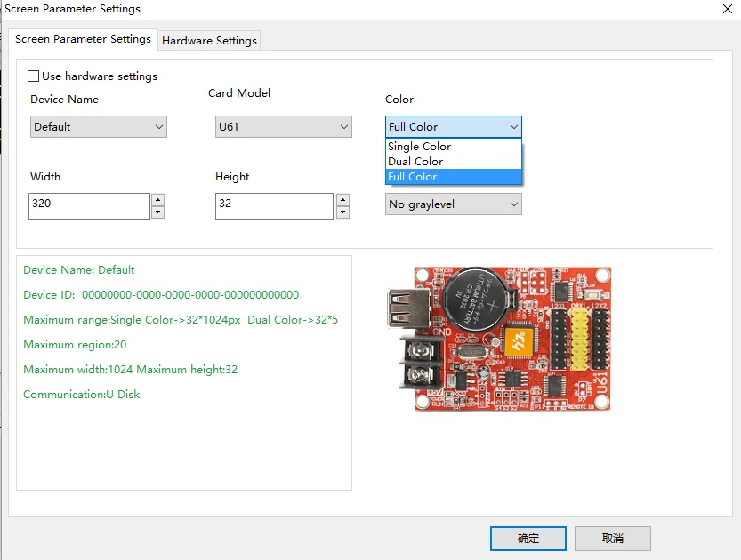Open the No graylevel dropdown
Screen dimensions: 741x560
tap(453, 204)
